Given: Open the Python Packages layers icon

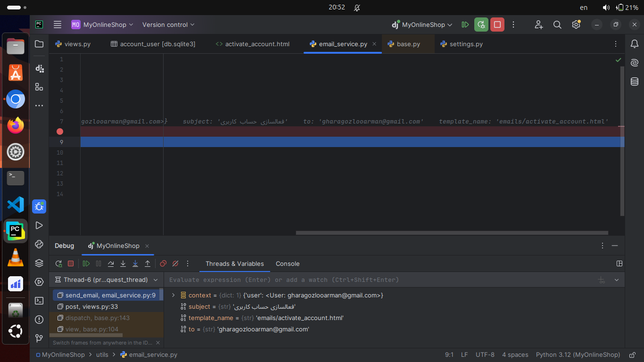Looking at the screenshot, I should click(39, 263).
